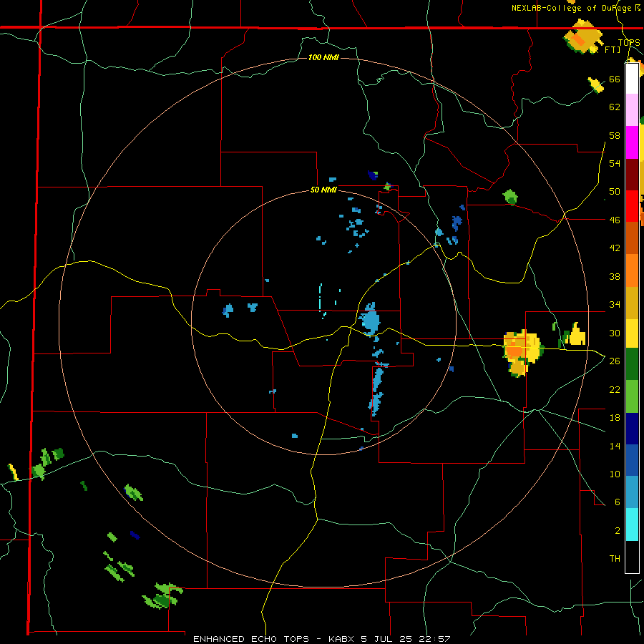
Task: Click the '26' legend value
Action: point(615,361)
